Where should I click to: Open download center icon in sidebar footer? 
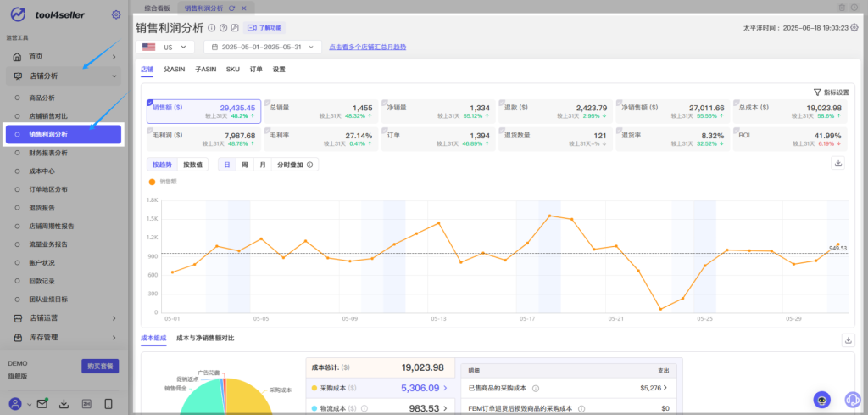click(64, 403)
